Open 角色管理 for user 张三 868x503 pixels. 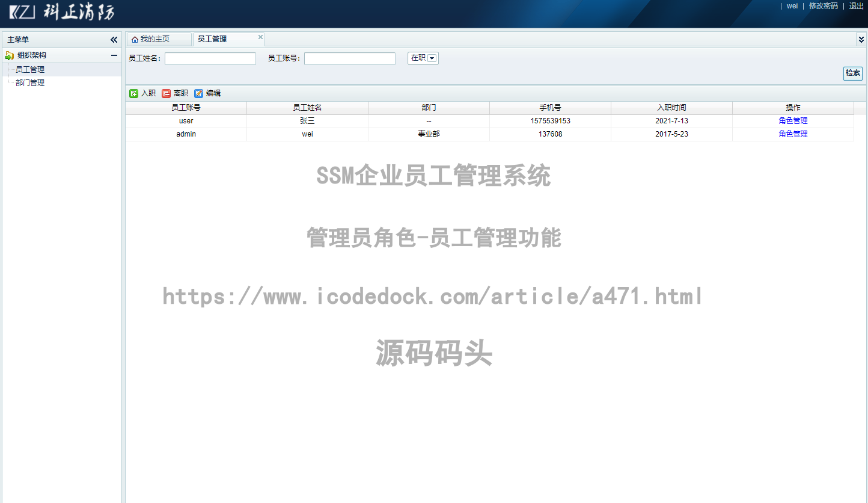coord(793,120)
